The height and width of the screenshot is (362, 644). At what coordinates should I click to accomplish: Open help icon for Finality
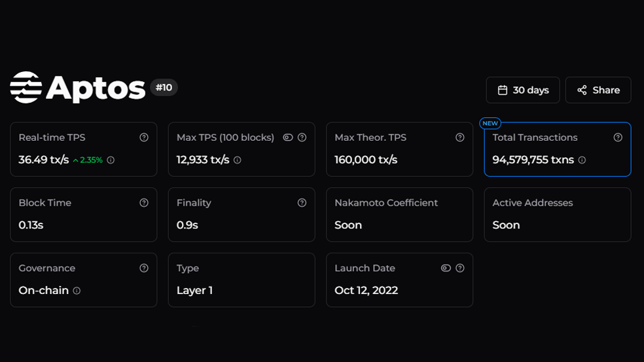point(302,202)
